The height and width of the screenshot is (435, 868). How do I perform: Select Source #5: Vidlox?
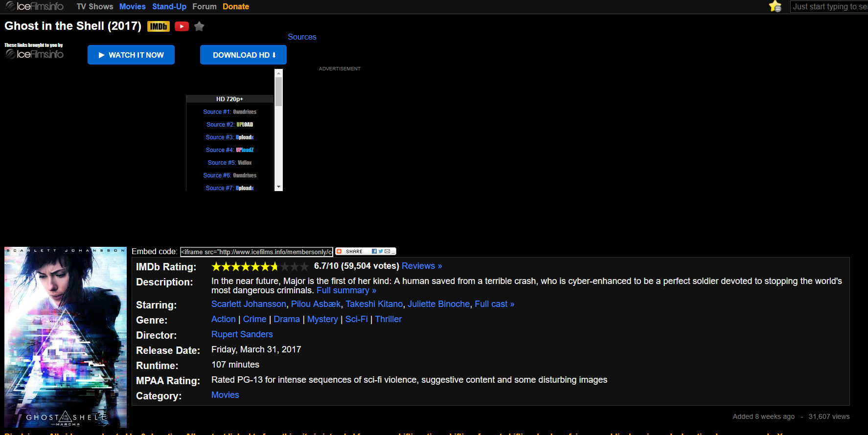[230, 163]
